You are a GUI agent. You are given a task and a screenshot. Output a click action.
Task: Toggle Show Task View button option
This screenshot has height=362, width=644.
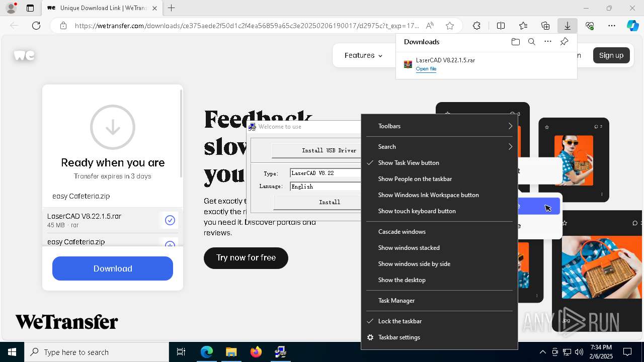point(439,163)
